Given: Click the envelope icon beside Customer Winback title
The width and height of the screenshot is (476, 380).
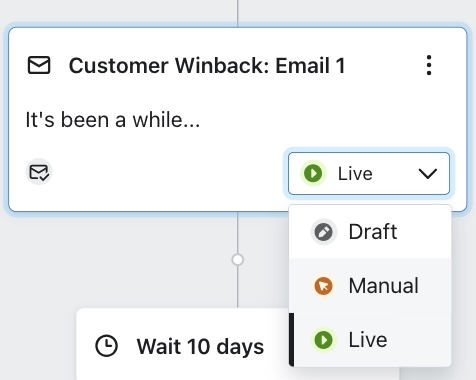Looking at the screenshot, I should click(39, 65).
